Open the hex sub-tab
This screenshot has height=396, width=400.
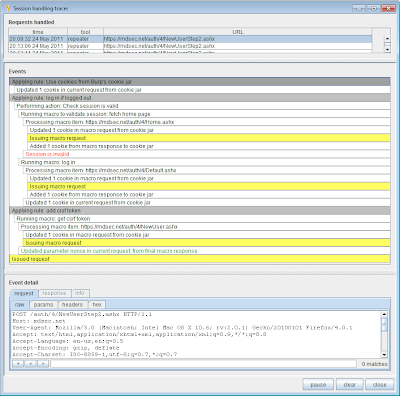(97, 305)
